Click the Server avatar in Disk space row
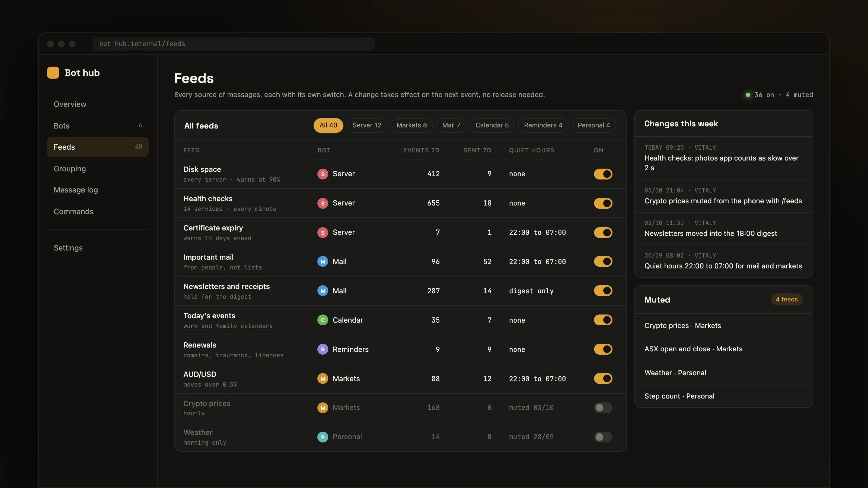The width and height of the screenshot is (868, 488). [x=323, y=174]
